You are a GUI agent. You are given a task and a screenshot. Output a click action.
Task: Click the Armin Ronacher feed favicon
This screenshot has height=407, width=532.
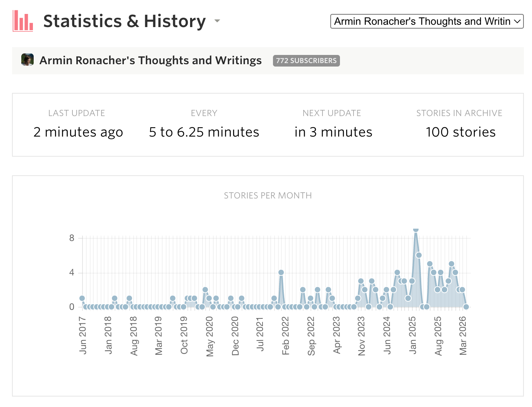[27, 60]
